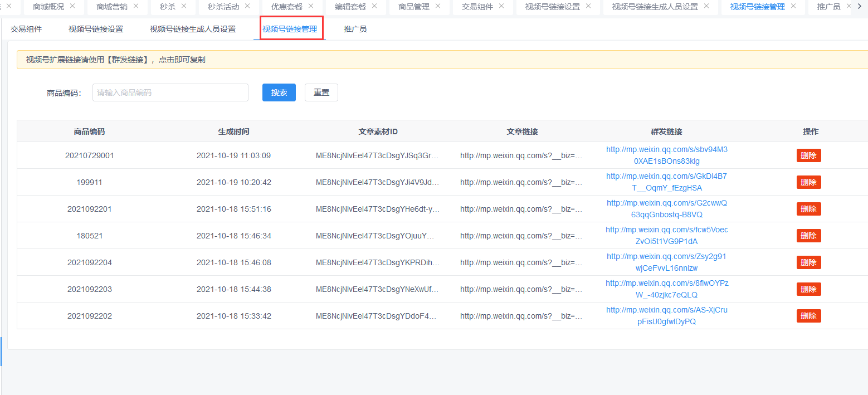
Task: Open the 推广员 sub-tab
Action: [x=355, y=29]
